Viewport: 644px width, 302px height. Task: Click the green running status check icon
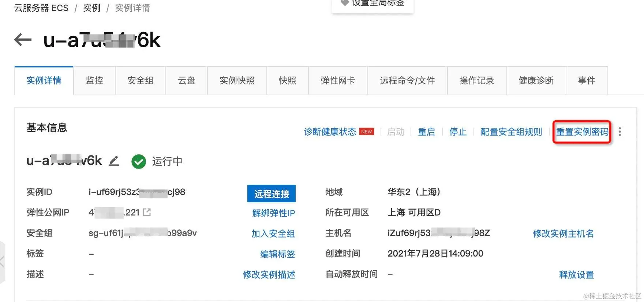pyautogui.click(x=139, y=161)
